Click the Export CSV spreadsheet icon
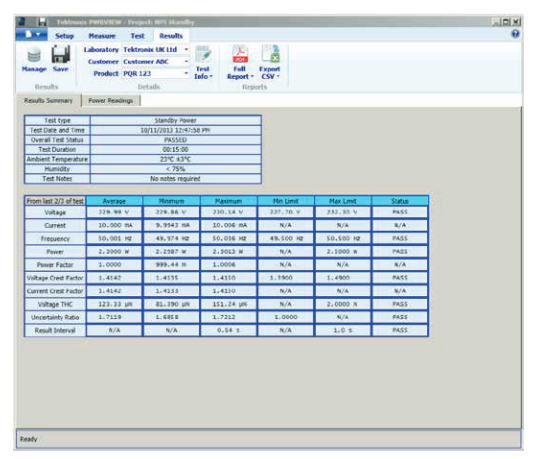This screenshot has width=538, height=459. coord(270,63)
